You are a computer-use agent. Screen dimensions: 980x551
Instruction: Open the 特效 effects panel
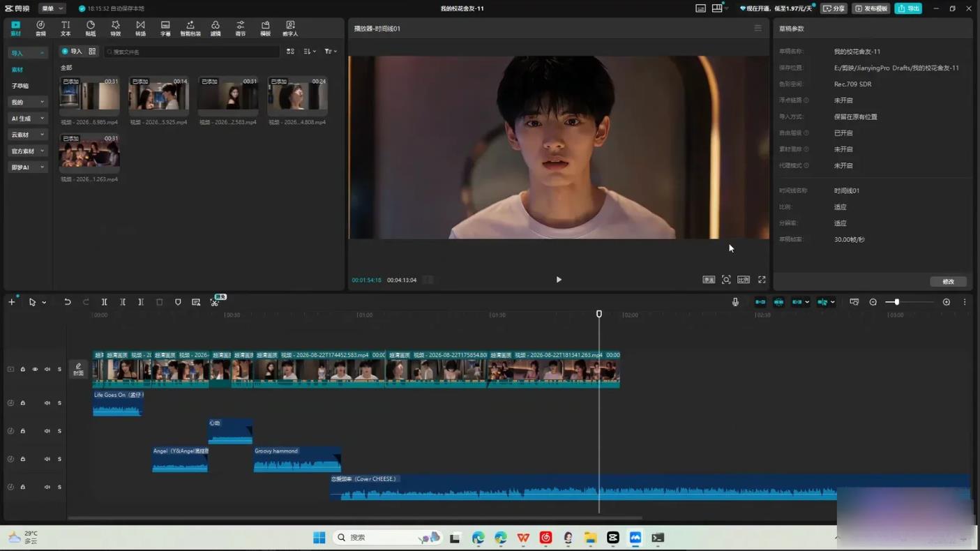(x=115, y=28)
